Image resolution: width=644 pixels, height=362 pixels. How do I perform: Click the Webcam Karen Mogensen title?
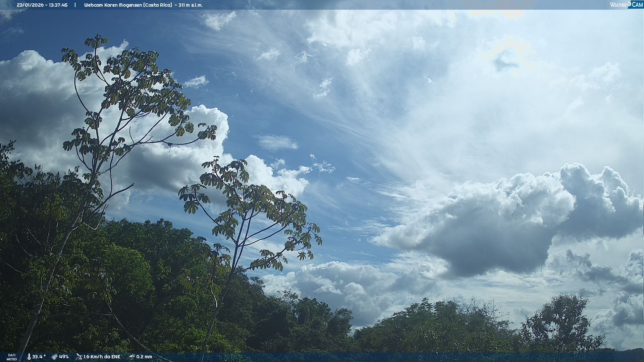[x=113, y=5]
